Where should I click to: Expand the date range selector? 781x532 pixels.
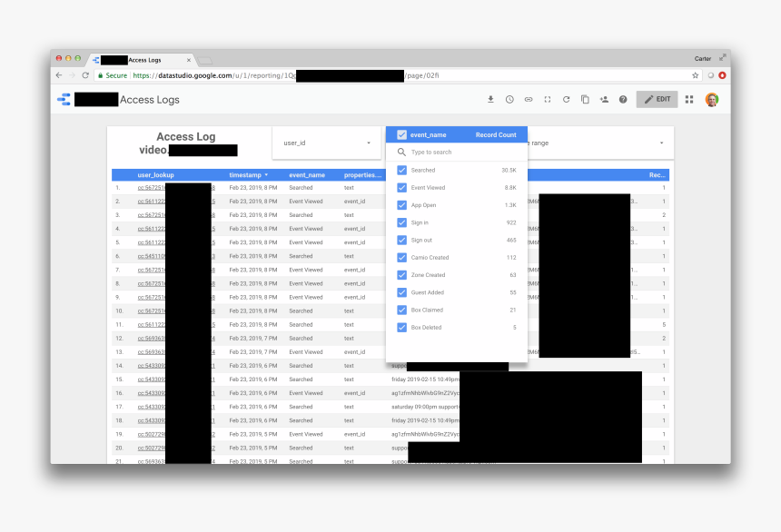[x=660, y=143]
